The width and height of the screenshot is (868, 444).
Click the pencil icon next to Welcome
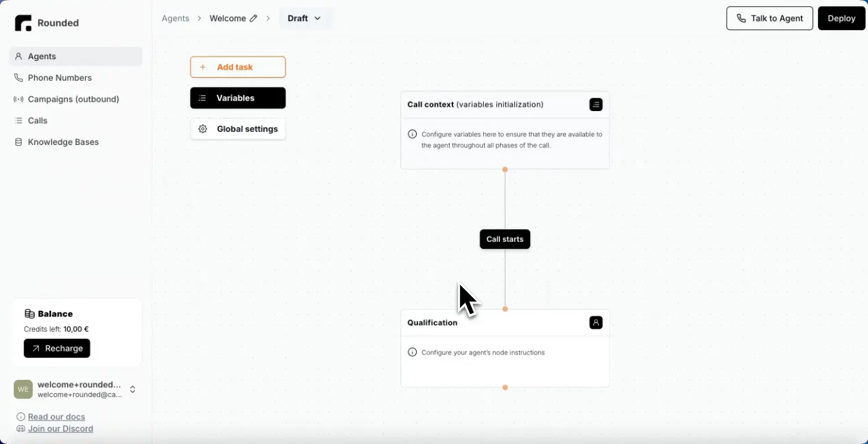click(253, 18)
